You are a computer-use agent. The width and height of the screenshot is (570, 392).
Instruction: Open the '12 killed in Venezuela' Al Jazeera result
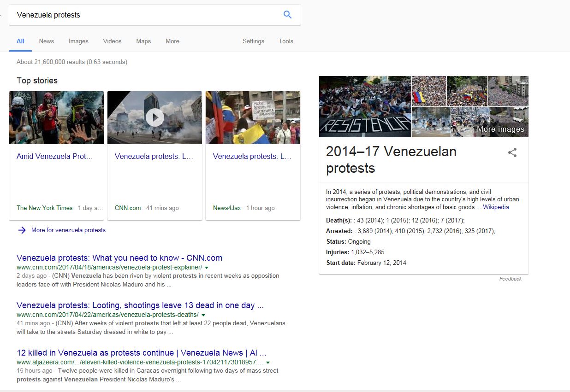coord(141,353)
